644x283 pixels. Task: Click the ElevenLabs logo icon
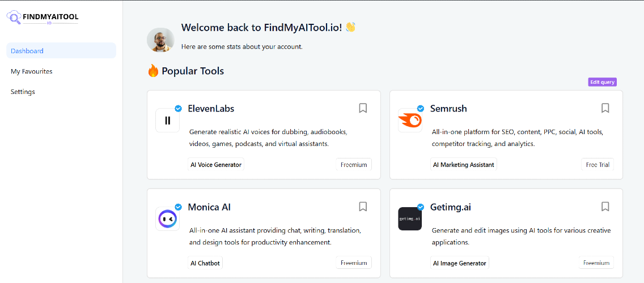tap(168, 120)
